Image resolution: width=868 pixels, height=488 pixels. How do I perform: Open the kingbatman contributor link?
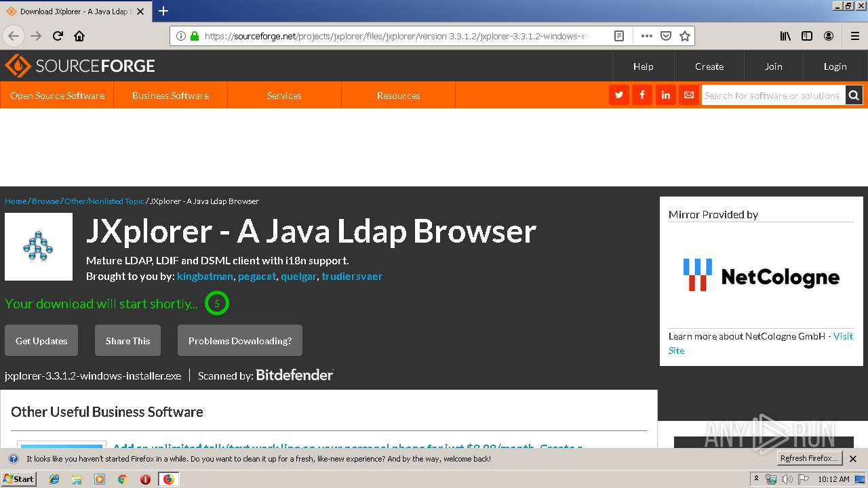click(205, 277)
